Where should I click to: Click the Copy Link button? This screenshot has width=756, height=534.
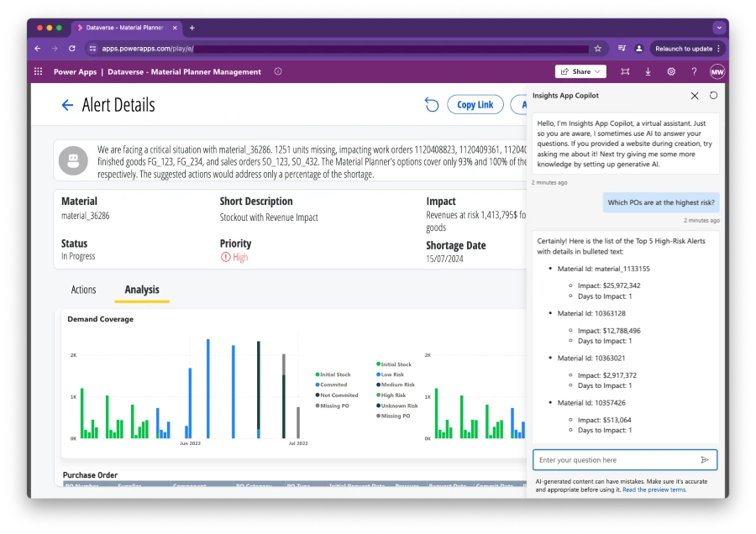point(475,104)
